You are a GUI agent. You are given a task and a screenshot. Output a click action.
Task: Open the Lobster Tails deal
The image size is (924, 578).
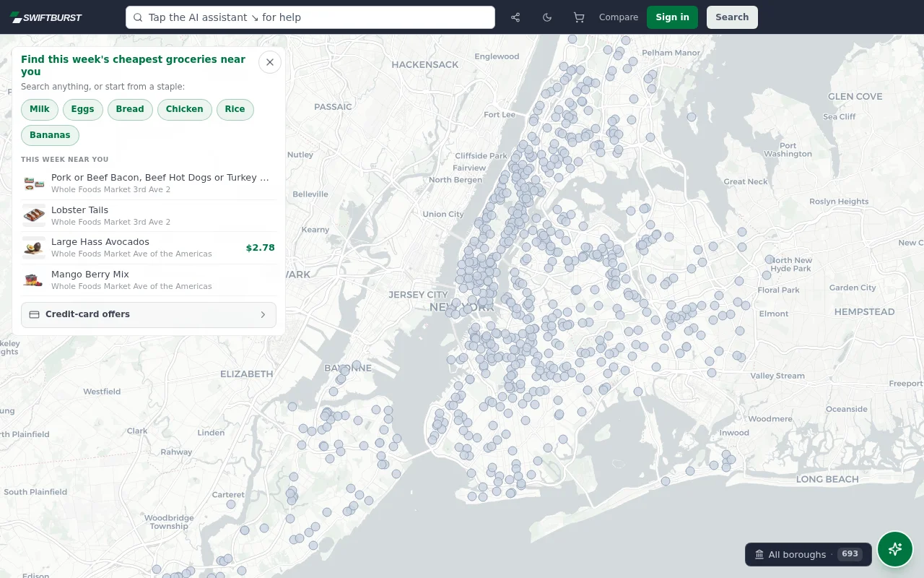(x=149, y=215)
